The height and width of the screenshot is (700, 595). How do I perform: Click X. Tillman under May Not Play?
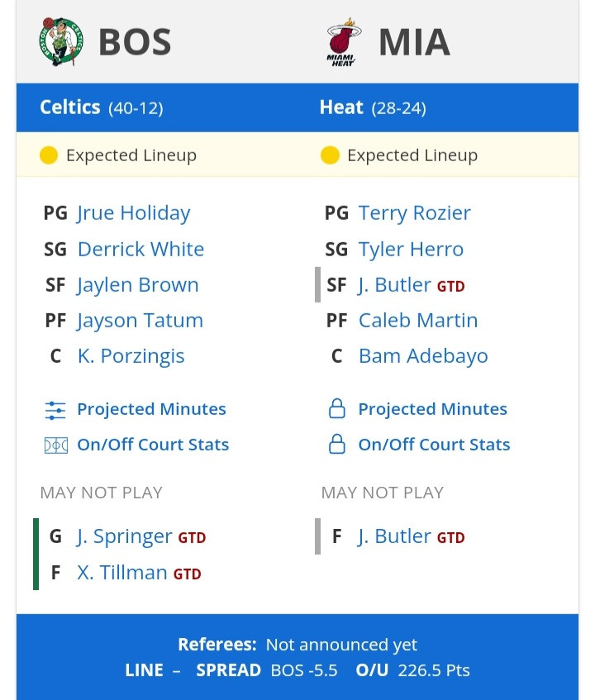tap(121, 573)
